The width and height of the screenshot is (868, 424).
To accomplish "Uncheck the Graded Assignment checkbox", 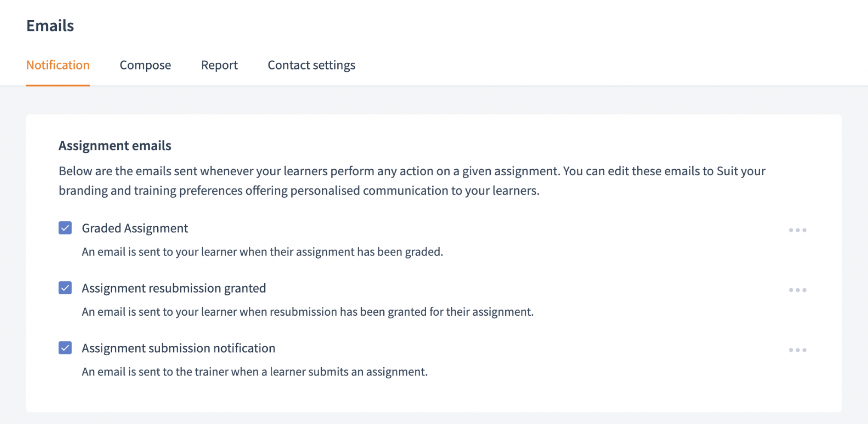I will [x=65, y=228].
